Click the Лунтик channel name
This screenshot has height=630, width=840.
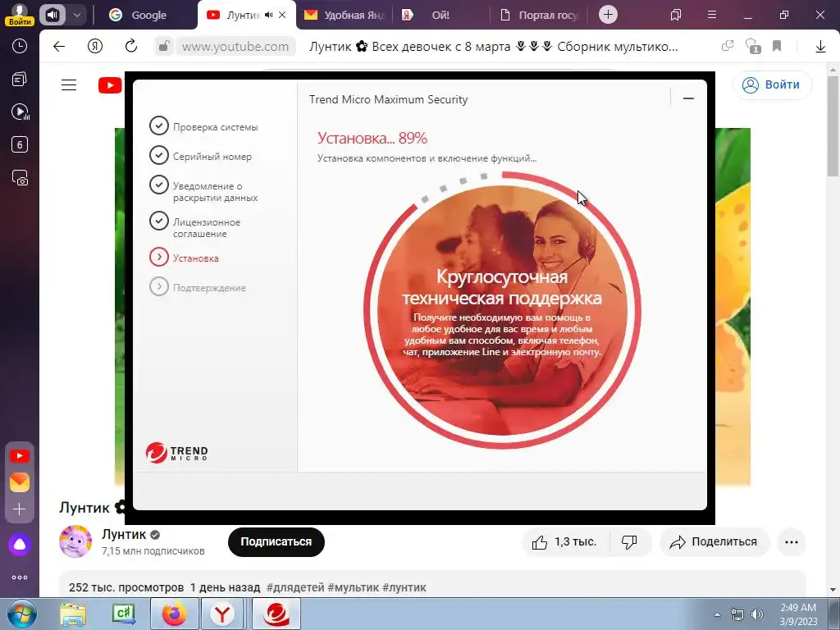click(124, 534)
